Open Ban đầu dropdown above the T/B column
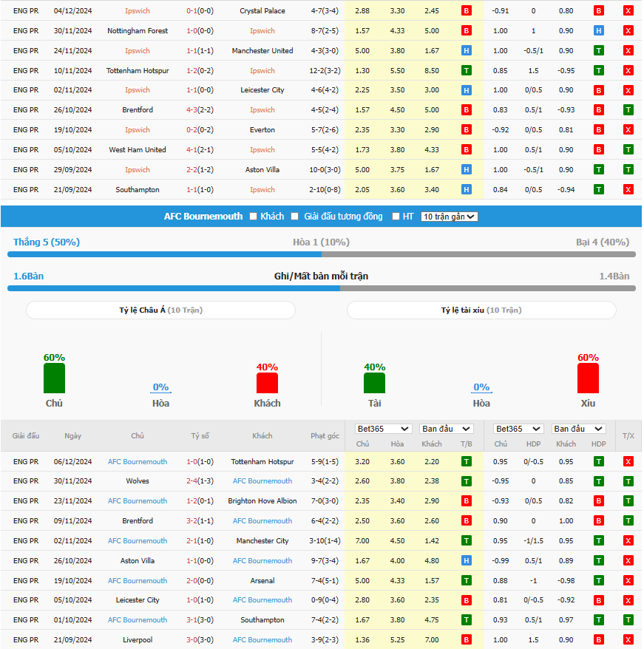The height and width of the screenshot is (649, 644). 447,429
